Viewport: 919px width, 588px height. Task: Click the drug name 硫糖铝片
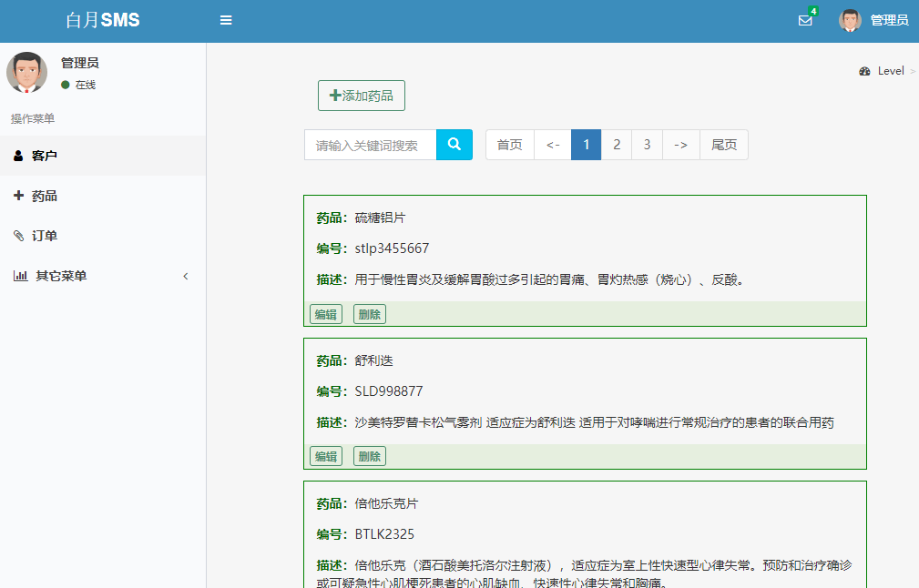pyautogui.click(x=380, y=218)
